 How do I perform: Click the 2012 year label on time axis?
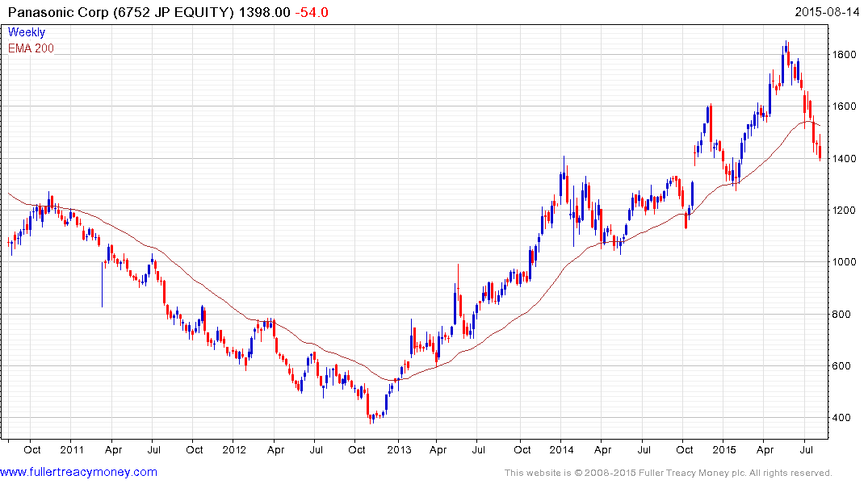[x=234, y=449]
